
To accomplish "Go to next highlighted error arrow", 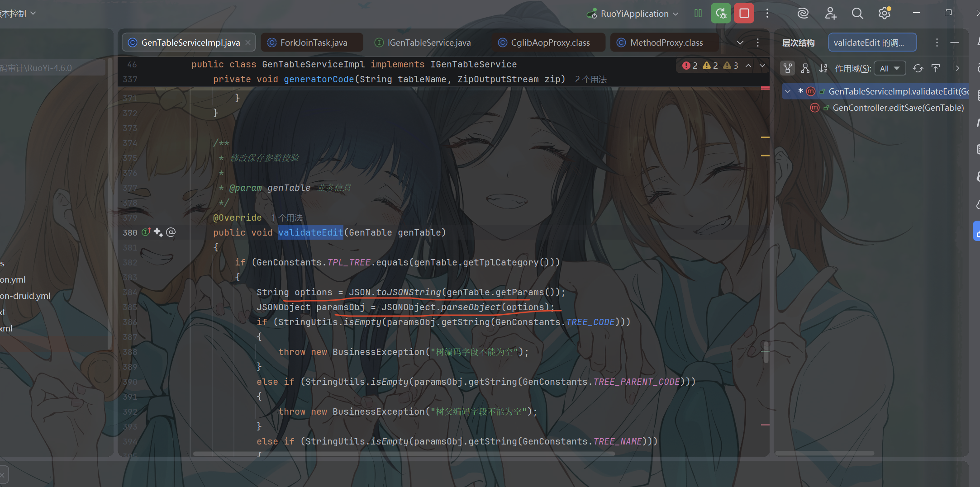I will pos(762,66).
